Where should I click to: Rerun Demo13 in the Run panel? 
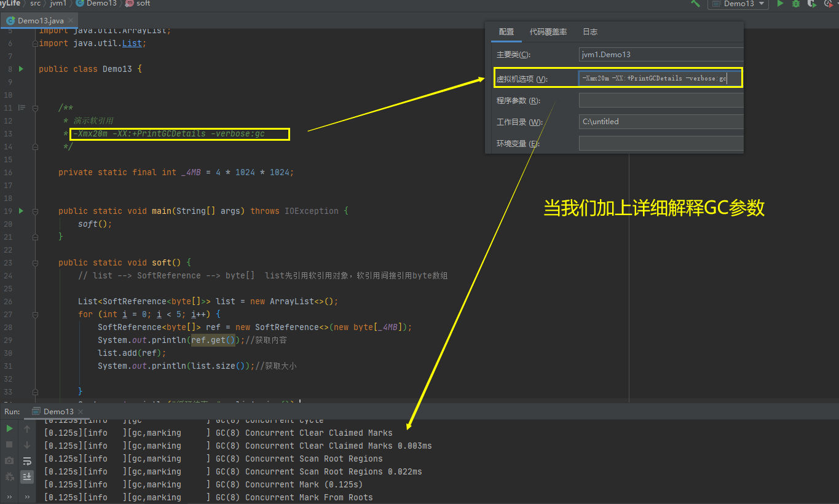pos(9,428)
